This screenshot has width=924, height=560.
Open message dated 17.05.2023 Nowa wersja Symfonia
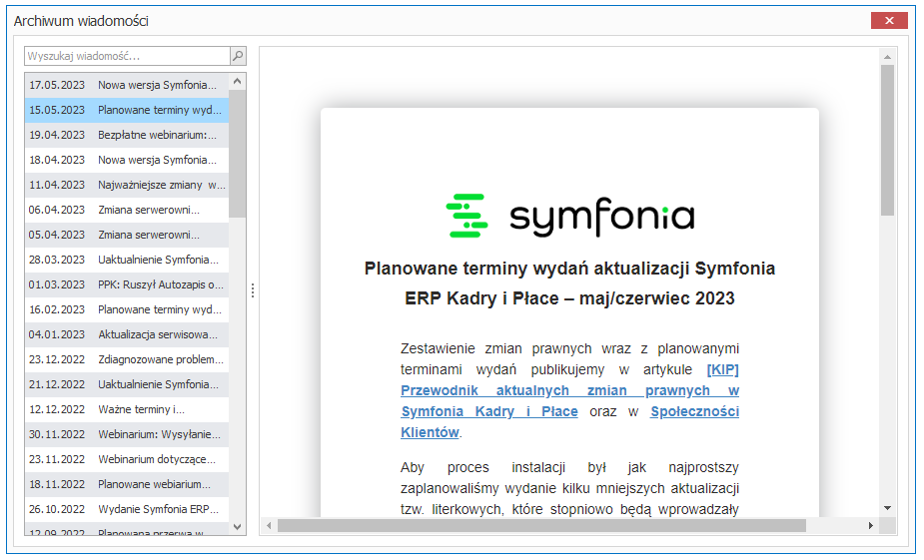(x=127, y=85)
